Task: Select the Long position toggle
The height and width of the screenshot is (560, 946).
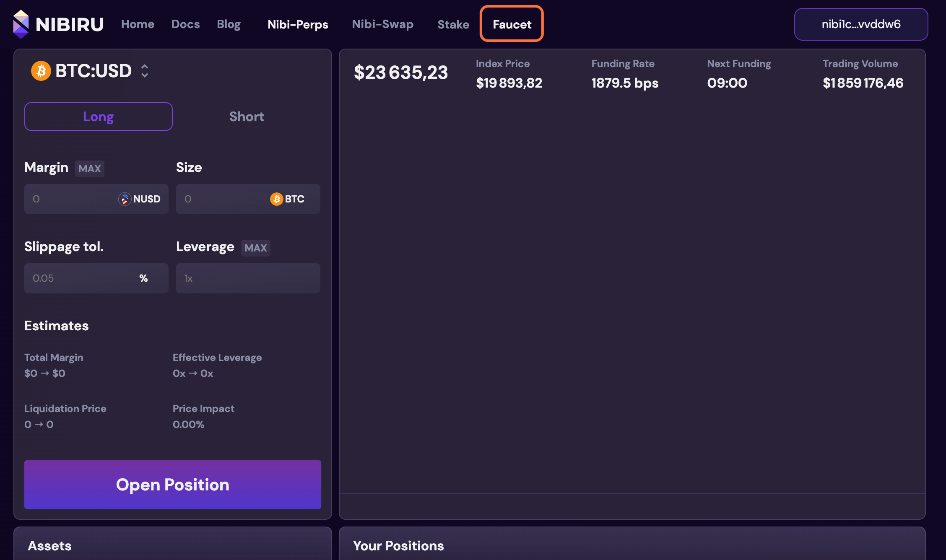Action: (x=99, y=117)
